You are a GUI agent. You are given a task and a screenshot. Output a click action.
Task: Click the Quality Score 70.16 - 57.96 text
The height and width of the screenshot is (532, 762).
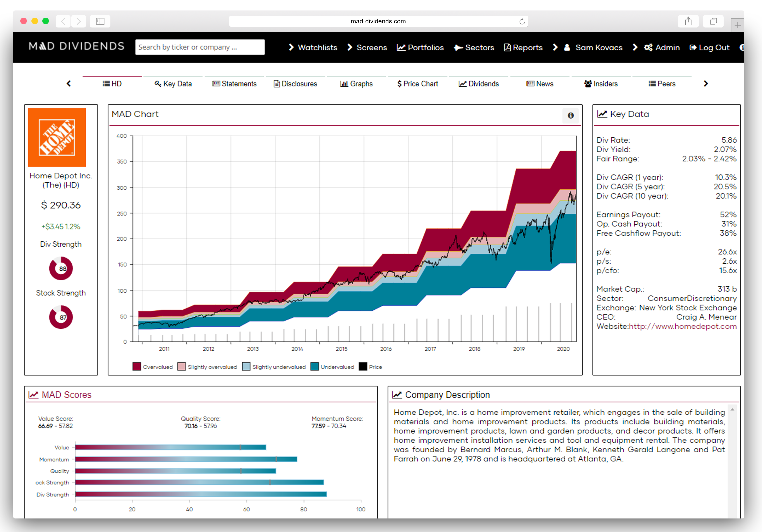pos(201,422)
